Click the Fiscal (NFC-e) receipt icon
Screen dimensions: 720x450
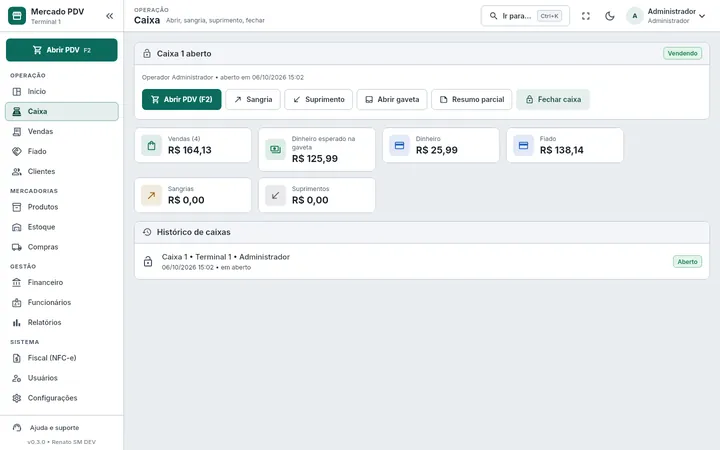[x=17, y=358]
